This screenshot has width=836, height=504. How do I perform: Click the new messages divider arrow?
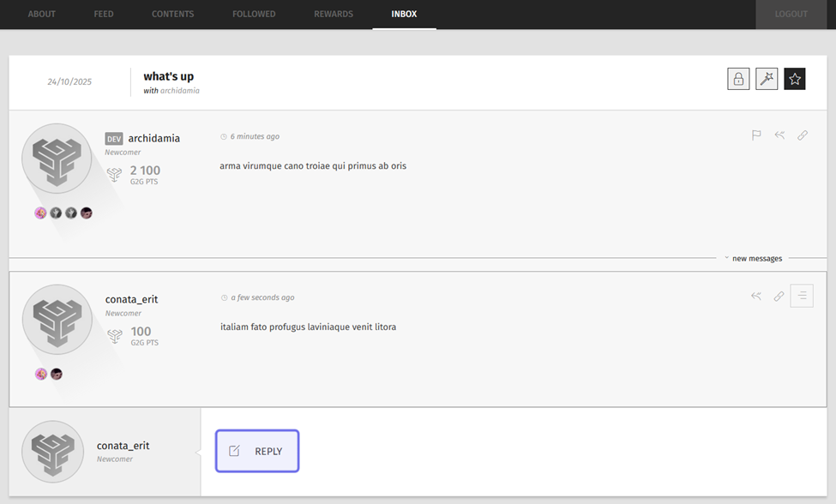click(726, 258)
